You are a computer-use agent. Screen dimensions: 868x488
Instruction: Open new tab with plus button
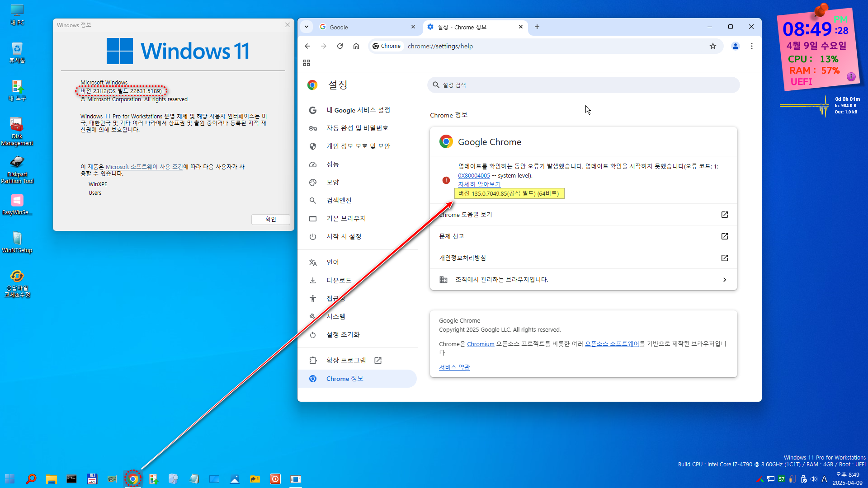tap(537, 27)
